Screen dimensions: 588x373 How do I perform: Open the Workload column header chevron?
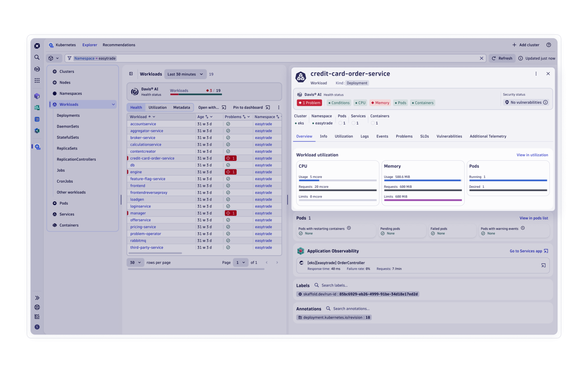tap(154, 117)
